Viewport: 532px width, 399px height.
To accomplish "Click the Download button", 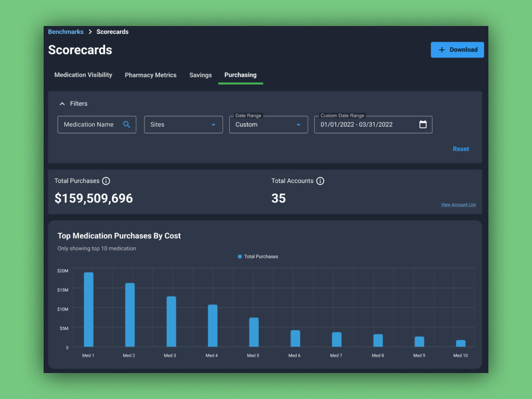I will [457, 50].
